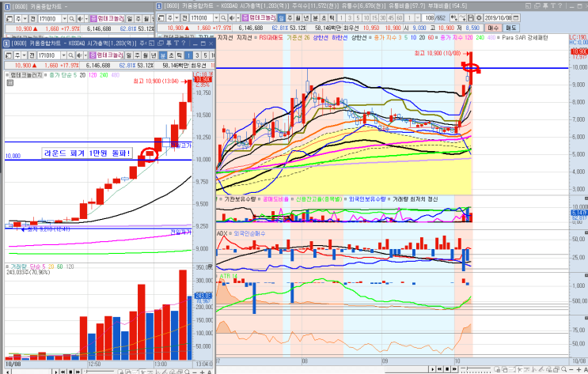Click the save floppy icon in right window
Viewport: 588px width, 374px height.
click(471, 18)
